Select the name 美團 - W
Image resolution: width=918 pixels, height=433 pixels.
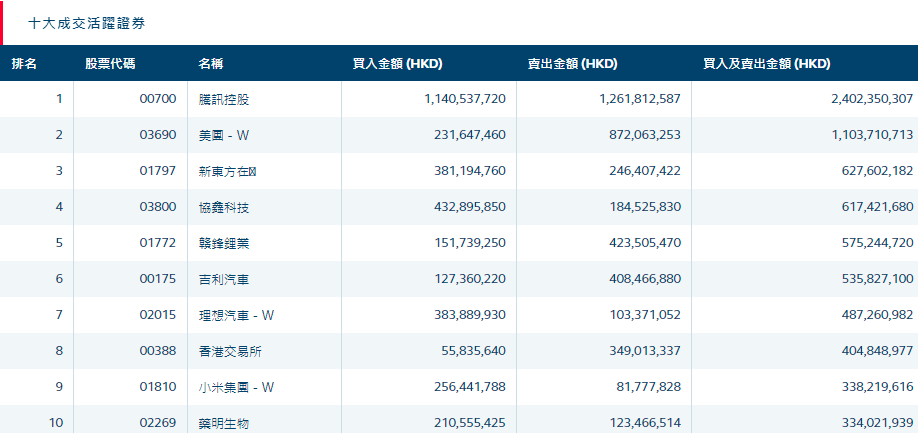pyautogui.click(x=224, y=135)
